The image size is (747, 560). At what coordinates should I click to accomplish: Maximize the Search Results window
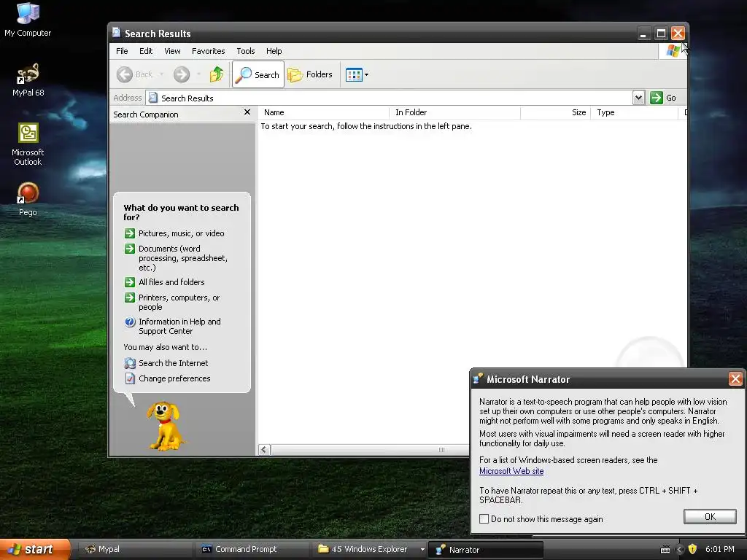pos(661,34)
